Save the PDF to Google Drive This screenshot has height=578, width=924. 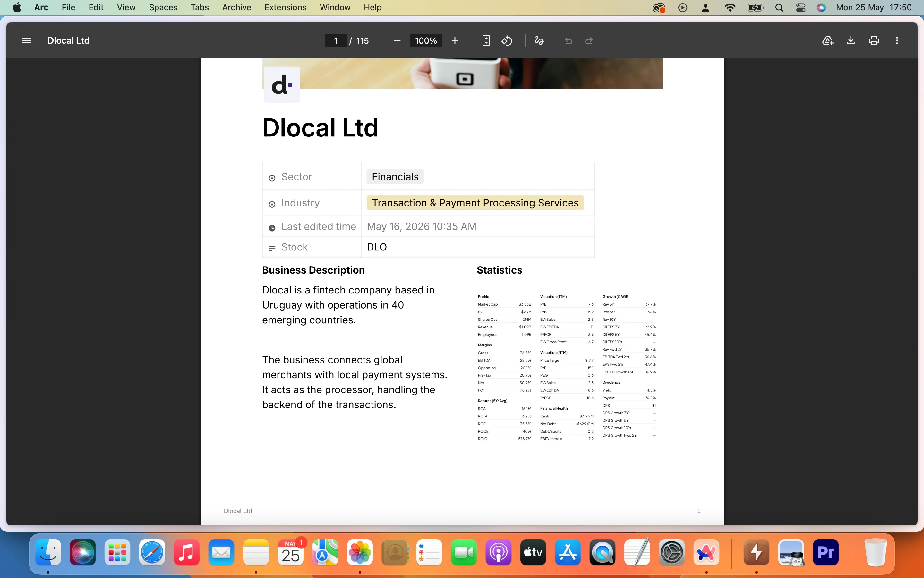coord(827,40)
